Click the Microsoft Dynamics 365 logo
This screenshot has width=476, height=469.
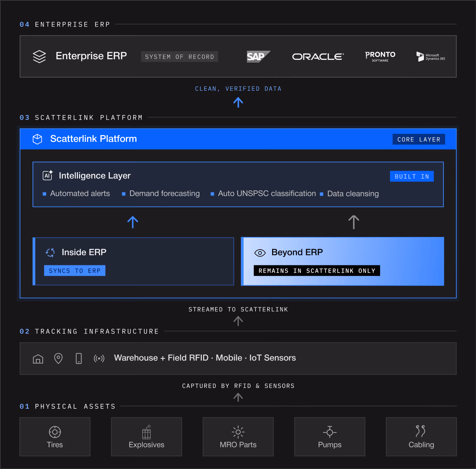(431, 57)
